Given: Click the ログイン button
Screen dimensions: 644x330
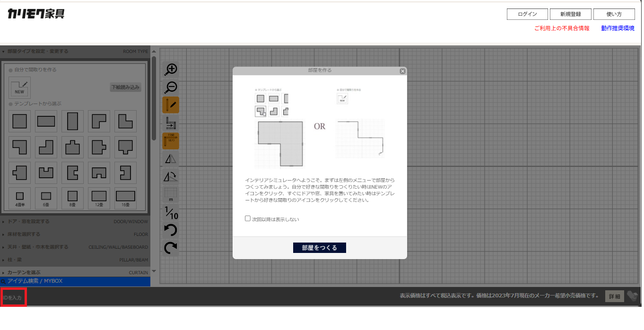Looking at the screenshot, I should click(527, 14).
